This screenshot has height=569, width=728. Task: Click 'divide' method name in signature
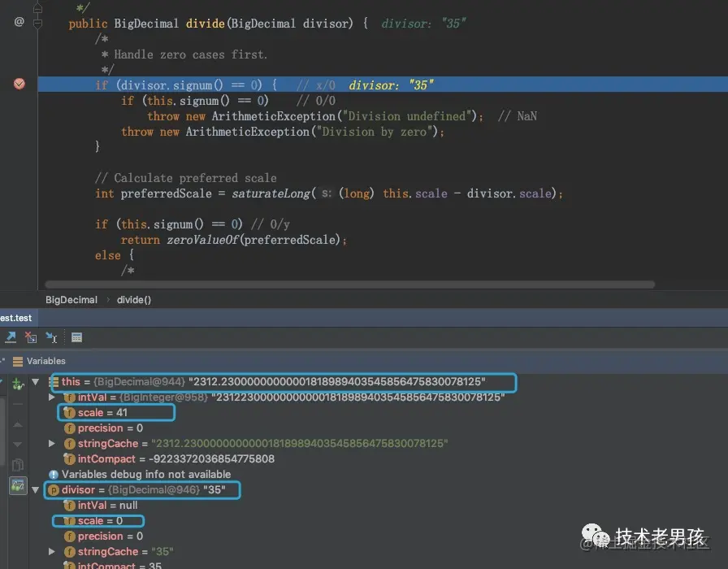pos(206,24)
